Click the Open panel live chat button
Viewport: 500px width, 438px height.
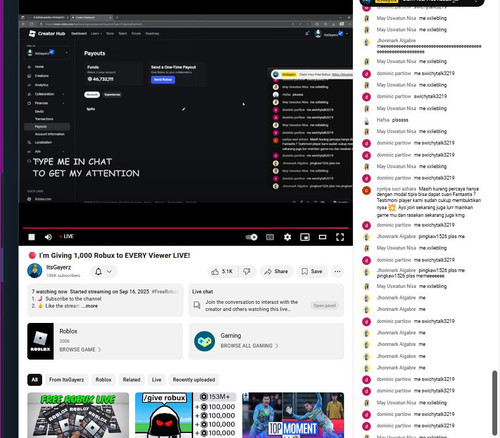pos(324,306)
